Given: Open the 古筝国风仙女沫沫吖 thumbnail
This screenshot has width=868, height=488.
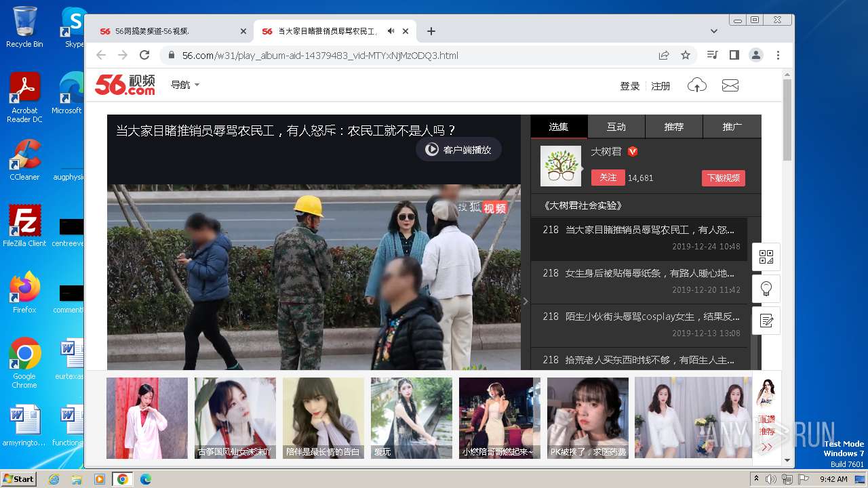Looking at the screenshot, I should [235, 418].
